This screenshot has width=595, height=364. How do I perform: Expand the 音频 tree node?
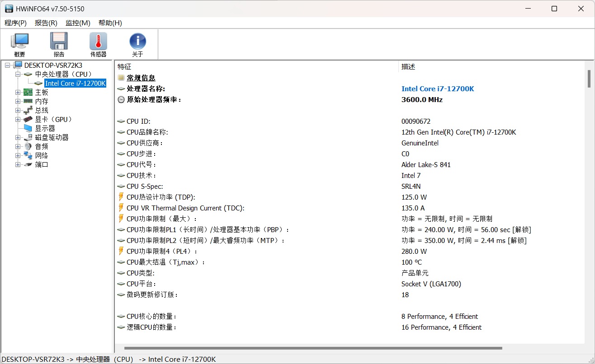(18, 146)
